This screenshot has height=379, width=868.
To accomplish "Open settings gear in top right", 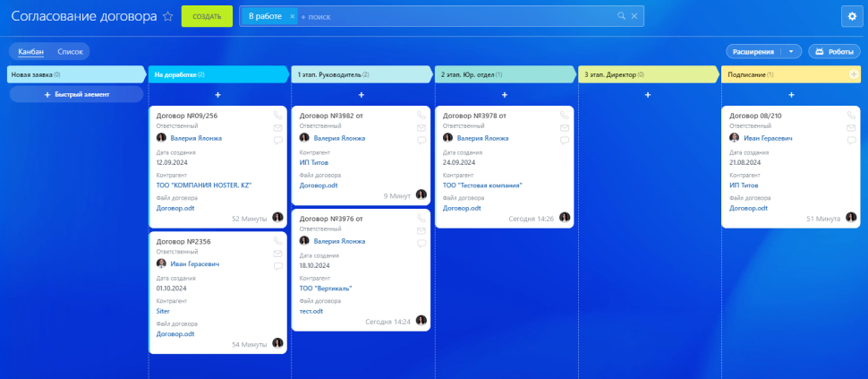I will [852, 17].
